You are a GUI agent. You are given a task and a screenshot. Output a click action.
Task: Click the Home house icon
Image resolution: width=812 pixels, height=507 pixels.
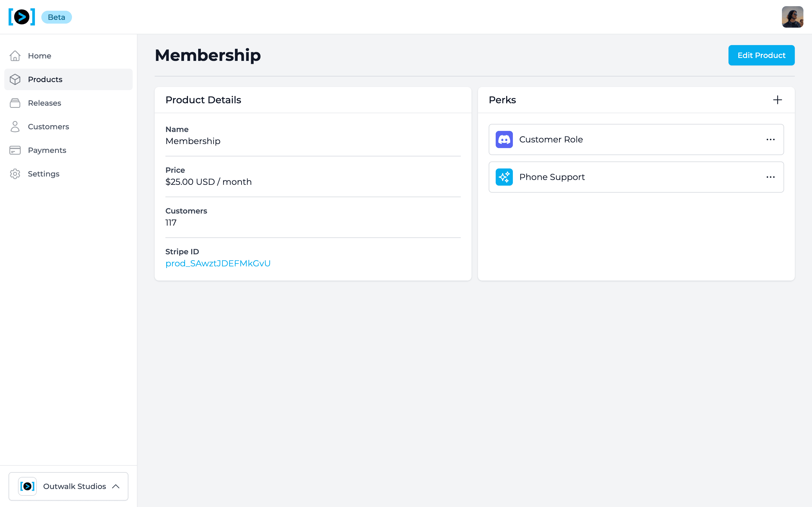[x=15, y=56]
